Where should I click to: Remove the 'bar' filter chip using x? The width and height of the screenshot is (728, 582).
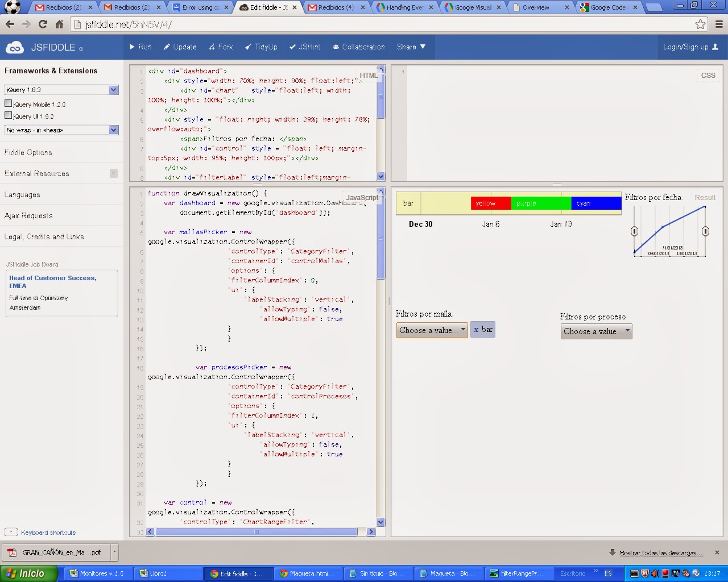476,330
